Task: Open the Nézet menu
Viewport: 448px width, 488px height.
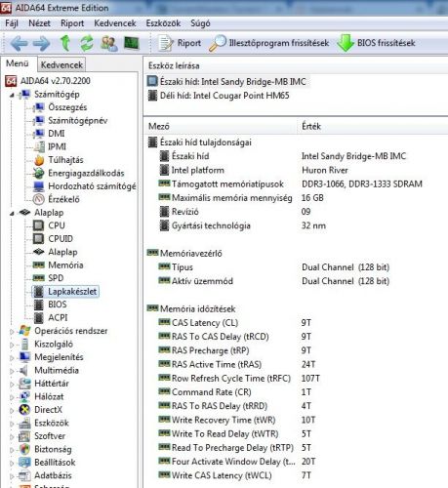Action: coord(39,23)
